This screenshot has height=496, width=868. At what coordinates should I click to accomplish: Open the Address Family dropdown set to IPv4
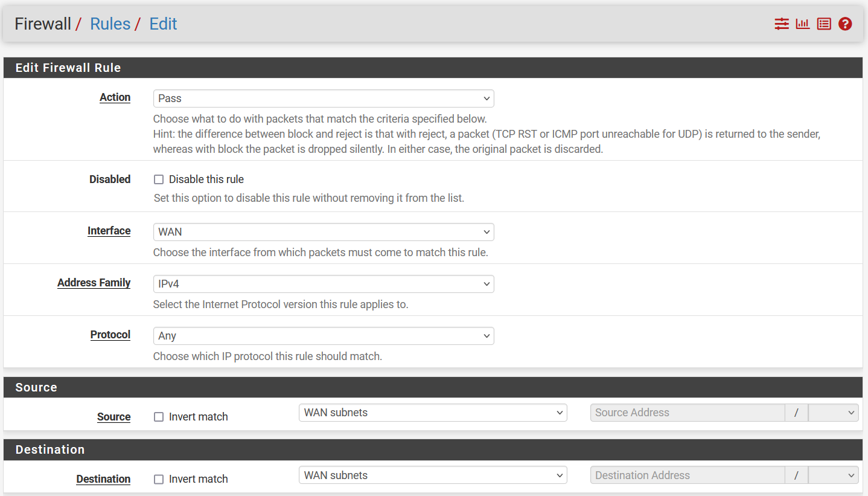point(324,284)
